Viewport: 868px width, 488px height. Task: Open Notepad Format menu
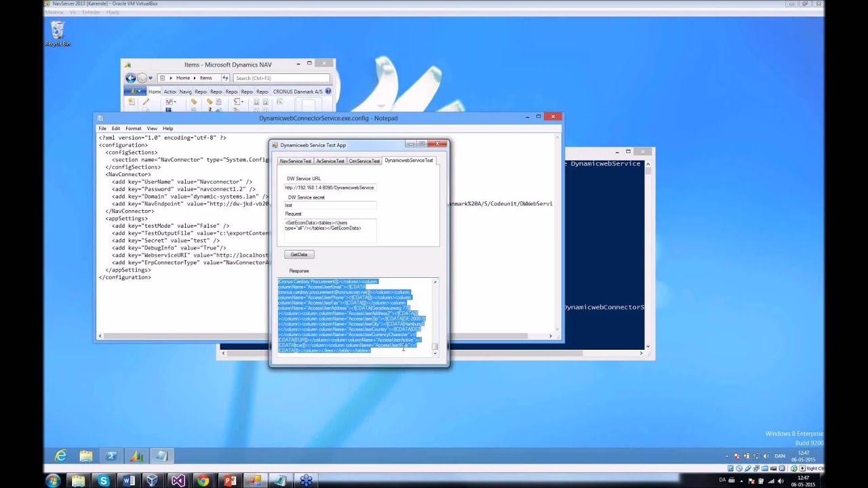[x=134, y=128]
